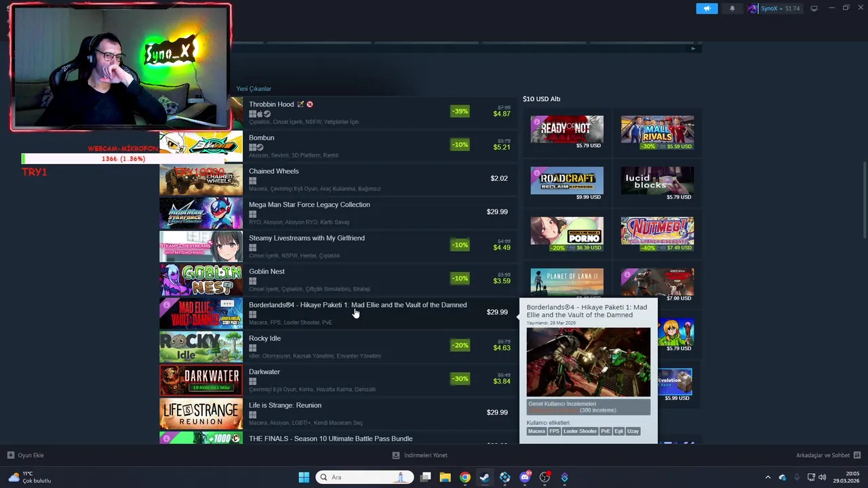The image size is (868, 488).
Task: Click the taskbar Ara search box
Action: (x=365, y=477)
